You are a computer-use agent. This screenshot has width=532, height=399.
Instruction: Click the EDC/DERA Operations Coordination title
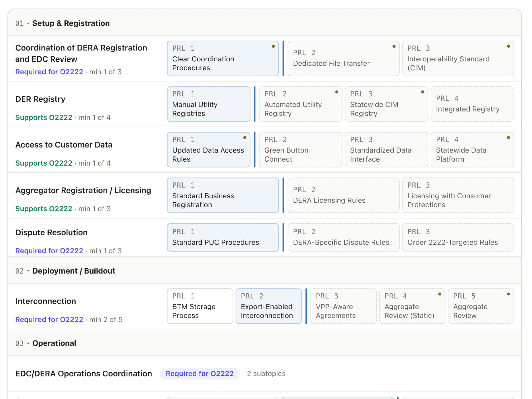tap(84, 374)
